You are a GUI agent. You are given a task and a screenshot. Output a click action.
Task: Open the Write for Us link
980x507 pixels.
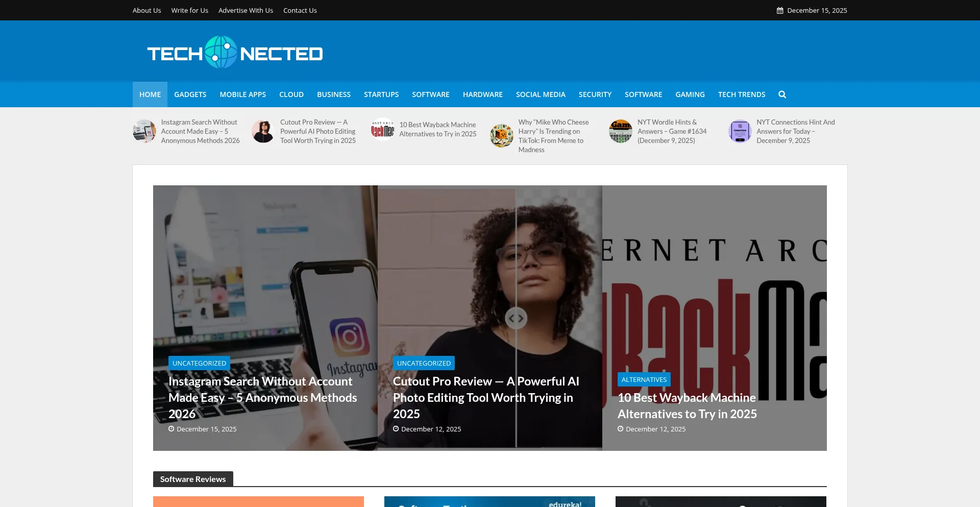click(x=189, y=10)
